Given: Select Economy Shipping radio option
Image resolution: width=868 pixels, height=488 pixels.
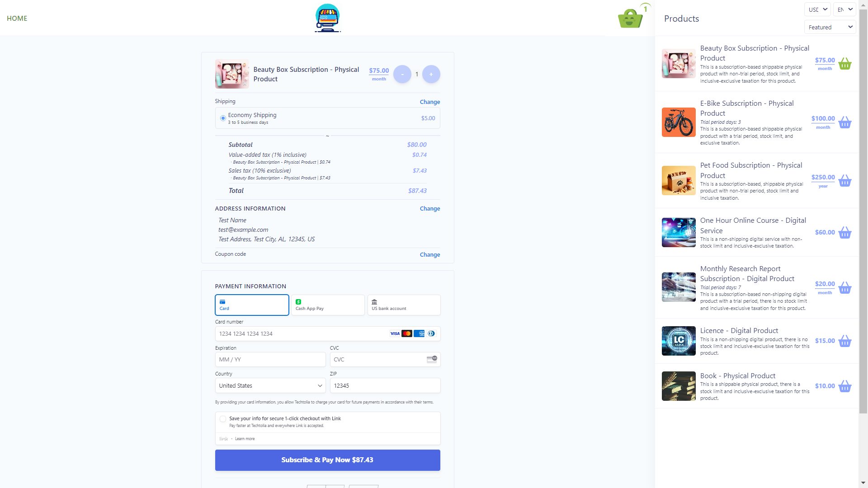Looking at the screenshot, I should point(223,118).
